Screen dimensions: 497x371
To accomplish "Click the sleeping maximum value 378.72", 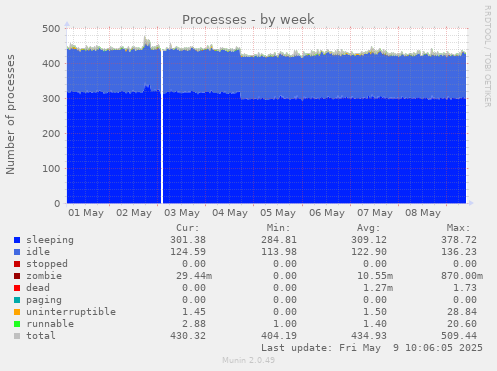I will coord(459,240).
